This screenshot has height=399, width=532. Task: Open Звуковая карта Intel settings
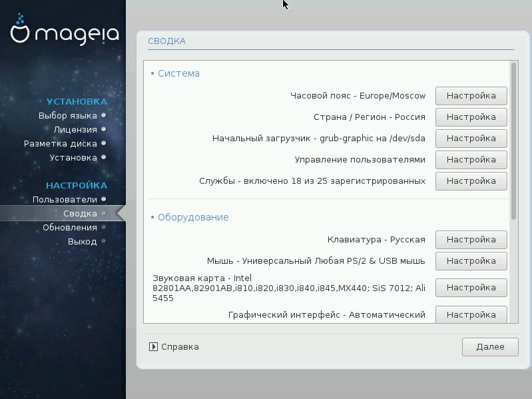471,288
